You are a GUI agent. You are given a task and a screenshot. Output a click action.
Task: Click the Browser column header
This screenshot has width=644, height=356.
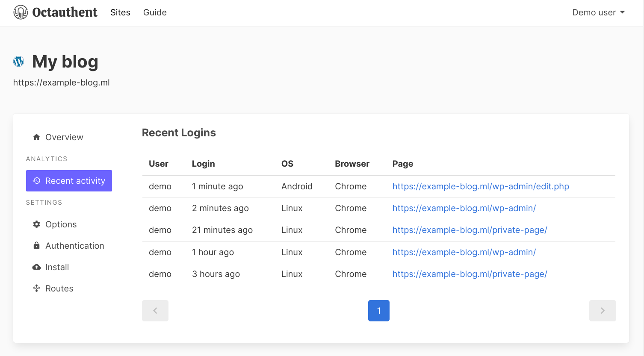point(352,164)
